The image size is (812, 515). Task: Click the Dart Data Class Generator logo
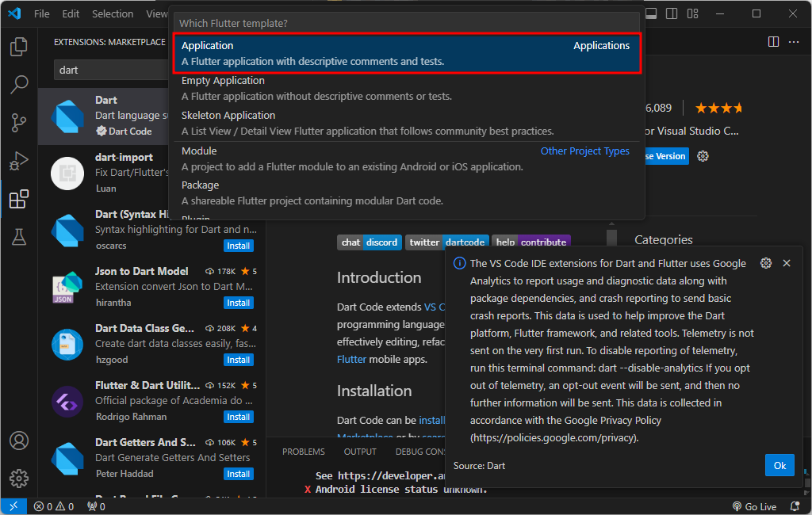point(68,344)
